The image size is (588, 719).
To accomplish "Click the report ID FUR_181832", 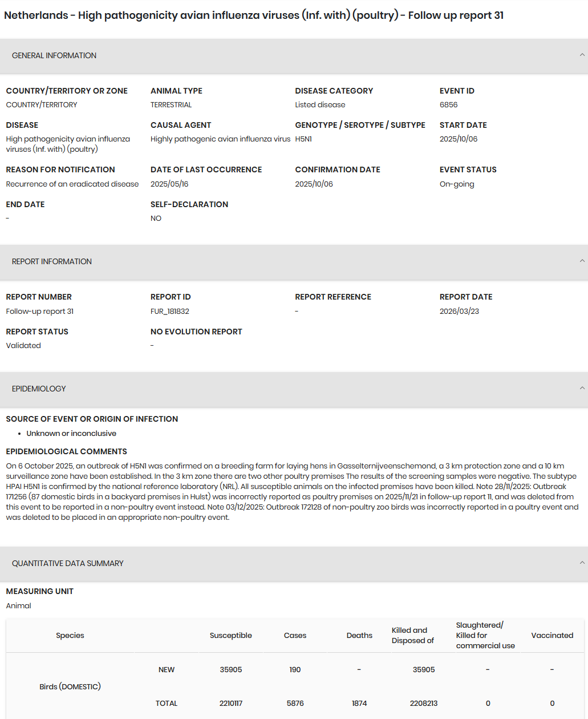I will tap(170, 312).
